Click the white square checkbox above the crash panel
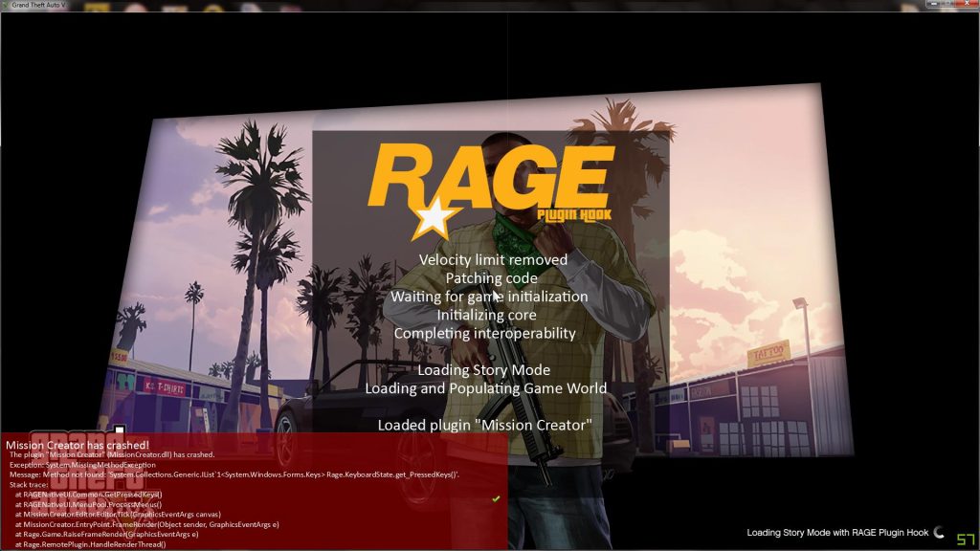Image resolution: width=980 pixels, height=551 pixels. 119,429
